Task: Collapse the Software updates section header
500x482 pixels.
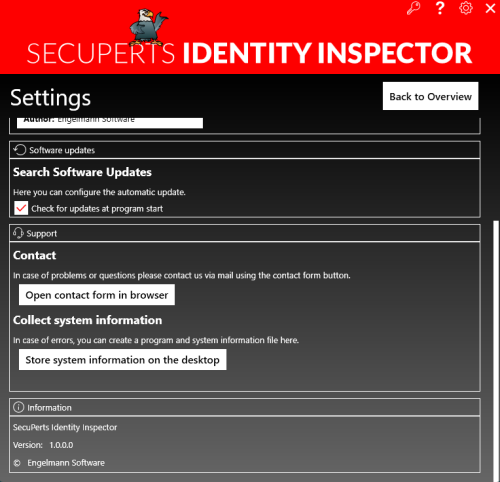Action: 245,150
